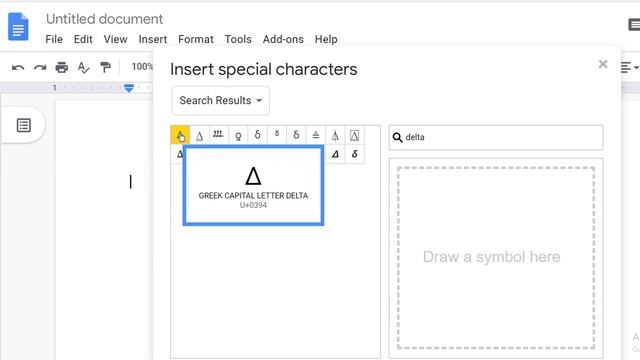This screenshot has height=360, width=640.
Task: Print the document
Action: click(62, 67)
